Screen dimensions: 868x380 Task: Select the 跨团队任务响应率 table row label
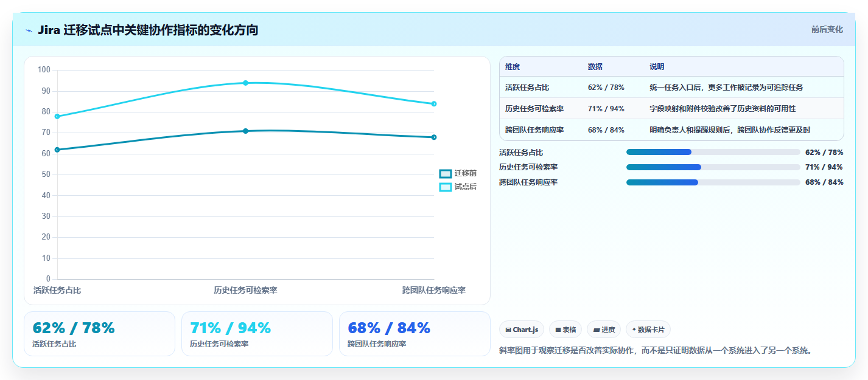click(534, 130)
